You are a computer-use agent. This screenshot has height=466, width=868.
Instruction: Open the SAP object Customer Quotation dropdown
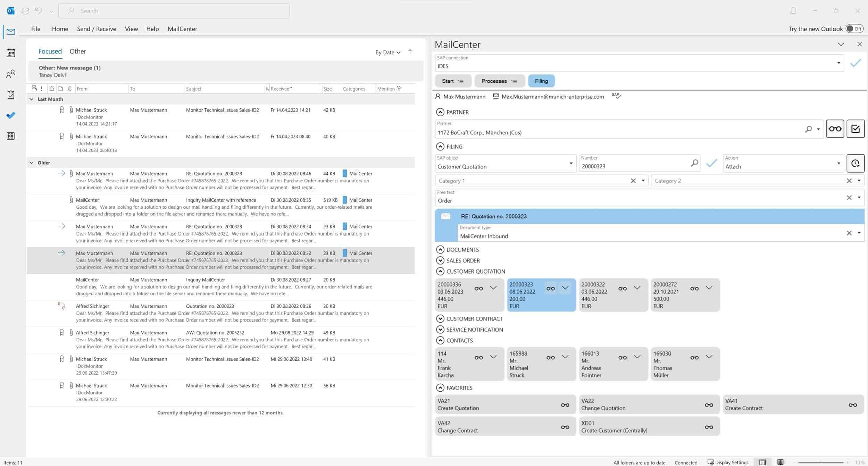[571, 163]
